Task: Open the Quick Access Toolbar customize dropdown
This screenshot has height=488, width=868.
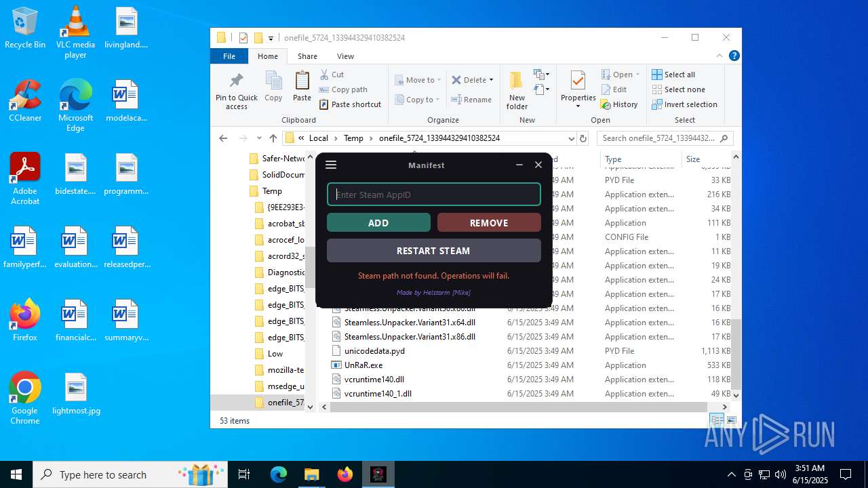Action: [271, 38]
